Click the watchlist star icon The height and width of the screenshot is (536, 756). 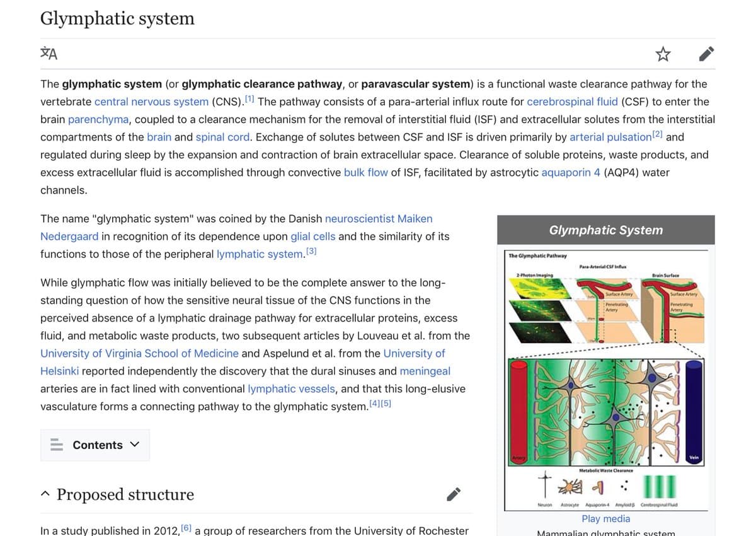click(x=663, y=54)
